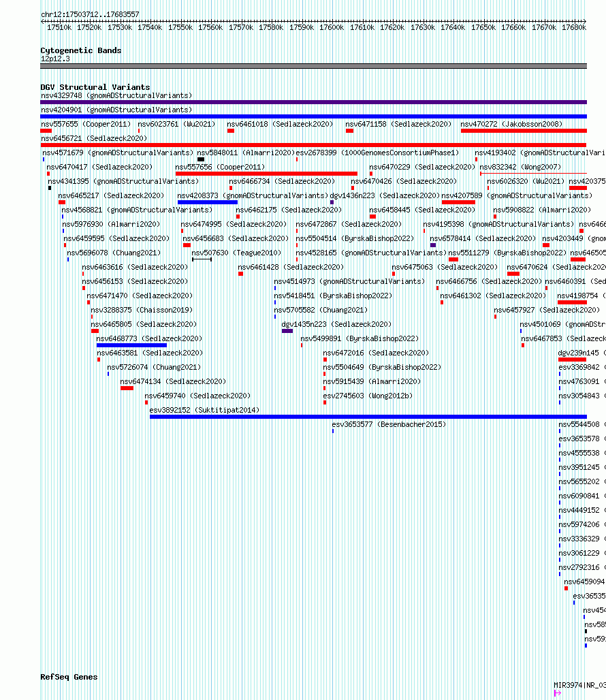Click nsv5499891 (ByrskaBishop2022) label
The width and height of the screenshot is (606, 700).
click(360, 338)
